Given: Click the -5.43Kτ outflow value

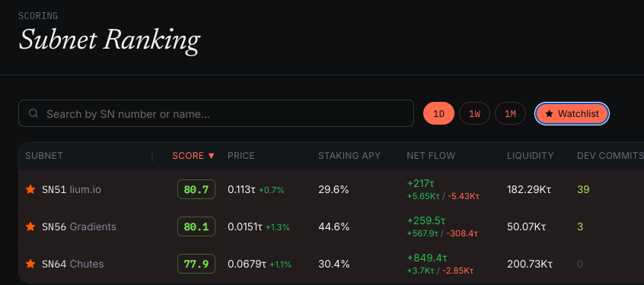Looking at the screenshot, I should coord(464,196).
